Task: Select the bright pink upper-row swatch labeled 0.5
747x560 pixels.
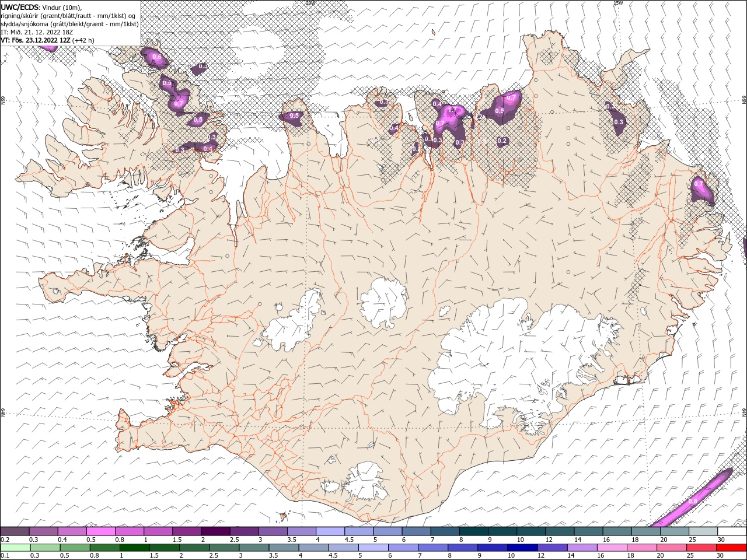Action: pos(101,531)
